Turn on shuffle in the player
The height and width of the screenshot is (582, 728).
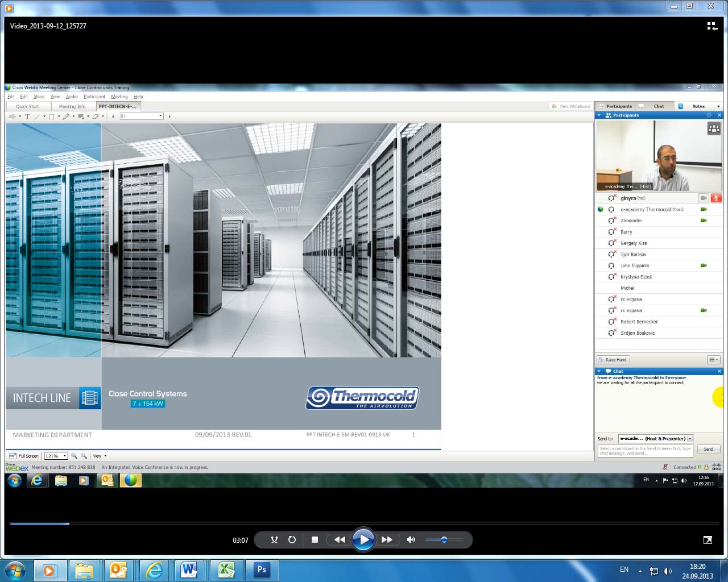point(274,540)
